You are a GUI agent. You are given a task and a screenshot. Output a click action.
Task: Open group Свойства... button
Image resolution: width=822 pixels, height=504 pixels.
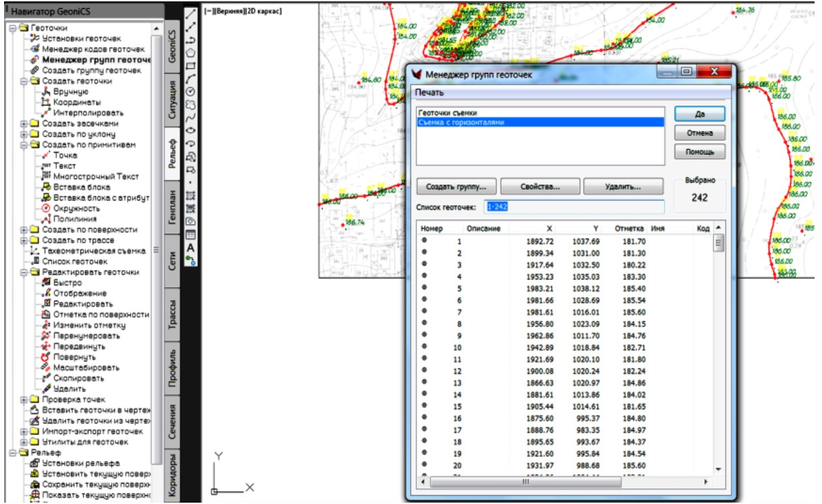(539, 186)
